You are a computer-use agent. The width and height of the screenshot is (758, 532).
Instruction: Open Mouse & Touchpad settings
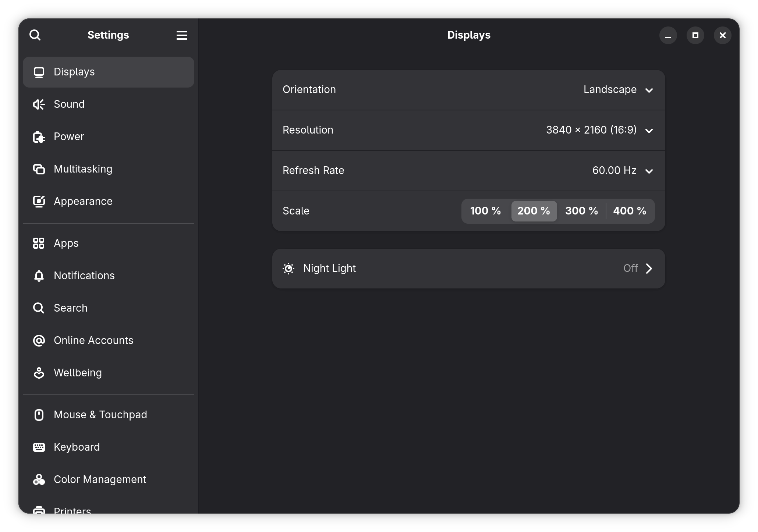click(100, 415)
